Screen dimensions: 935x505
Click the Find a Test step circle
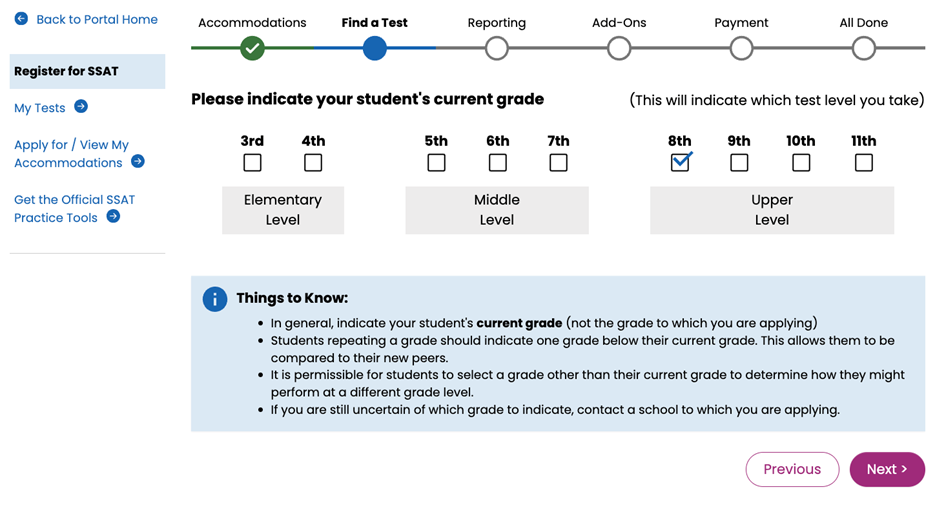coord(375,47)
